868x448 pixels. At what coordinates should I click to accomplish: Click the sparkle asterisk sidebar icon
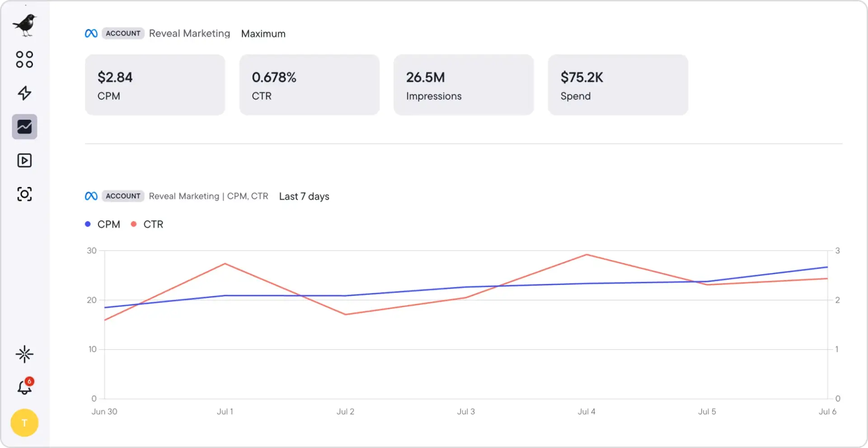[x=24, y=354]
